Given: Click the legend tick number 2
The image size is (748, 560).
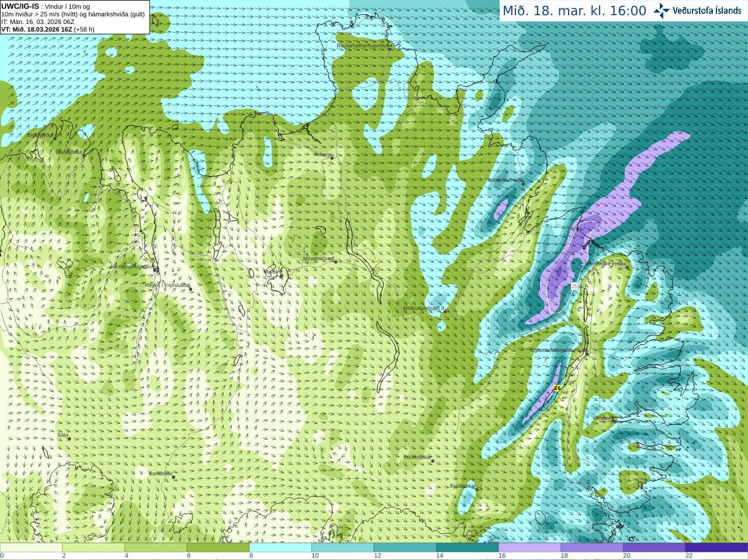Looking at the screenshot, I should [x=64, y=556].
